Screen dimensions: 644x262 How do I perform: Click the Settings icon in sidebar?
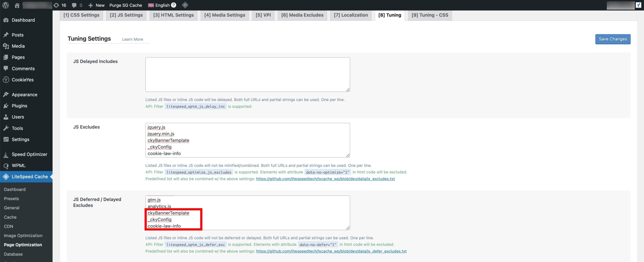[x=6, y=139]
